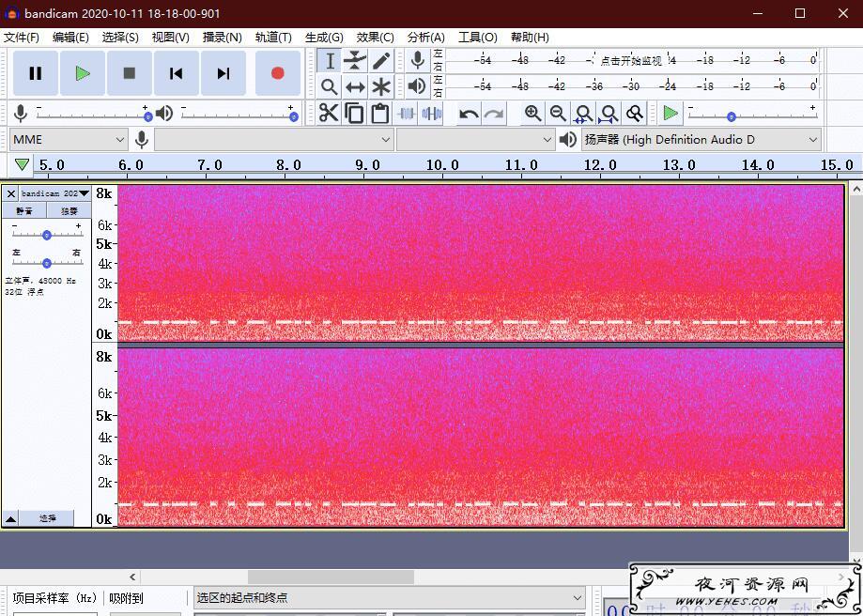863x616 pixels.
Task: Redo the last undone action
Action: point(494,114)
